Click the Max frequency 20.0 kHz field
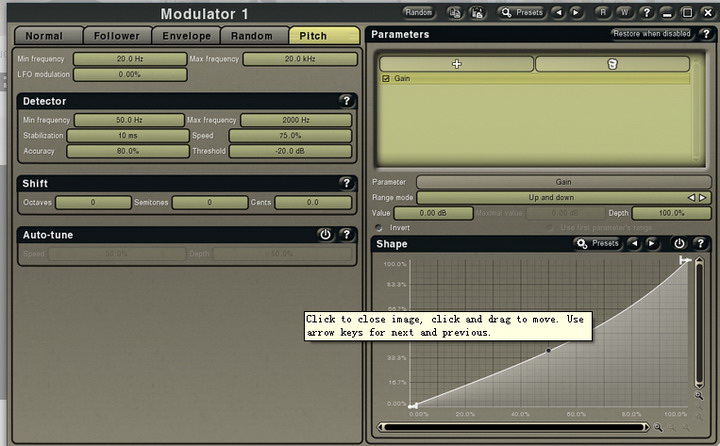This screenshot has width=720, height=446. 300,59
